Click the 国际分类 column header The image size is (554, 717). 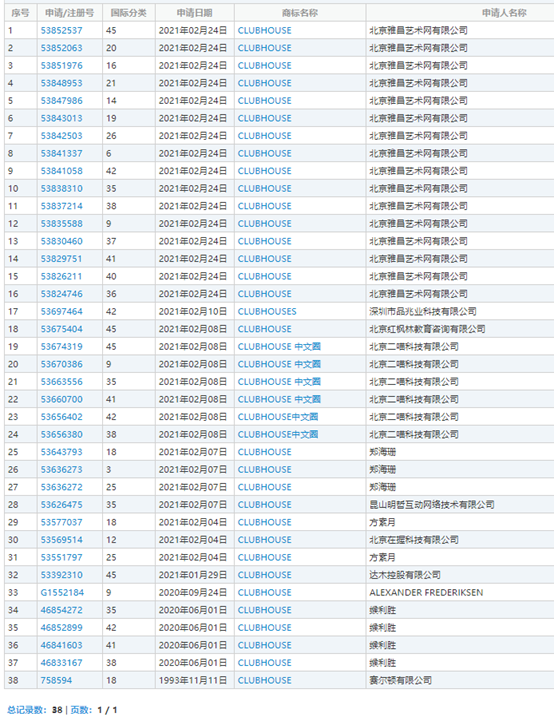pos(129,13)
